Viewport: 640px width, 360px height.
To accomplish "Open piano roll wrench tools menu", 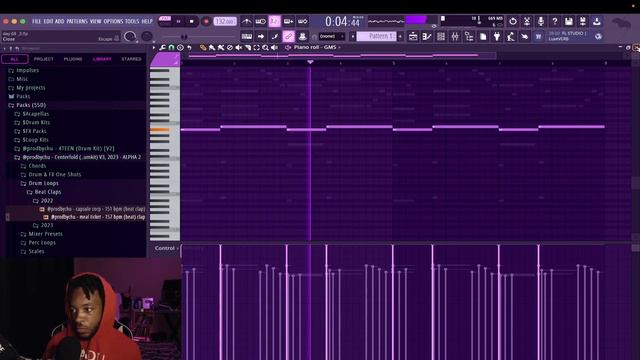I will click(x=162, y=47).
